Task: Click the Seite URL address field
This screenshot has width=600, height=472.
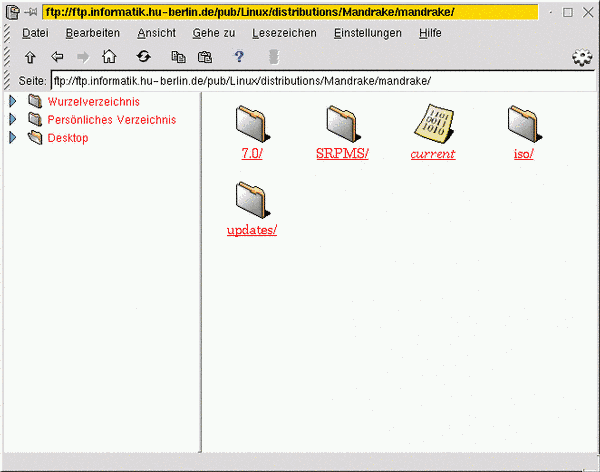Action: [320, 81]
